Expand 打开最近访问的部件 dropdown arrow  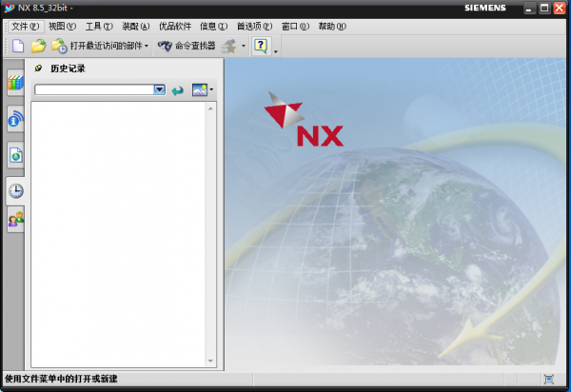point(147,47)
